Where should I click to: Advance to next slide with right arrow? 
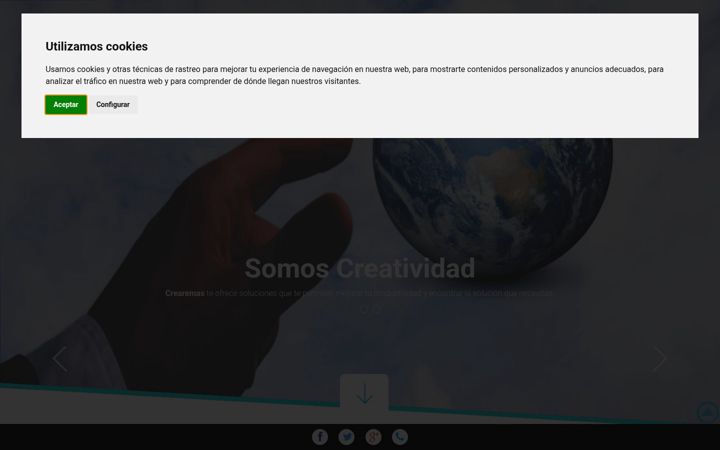pos(659,359)
